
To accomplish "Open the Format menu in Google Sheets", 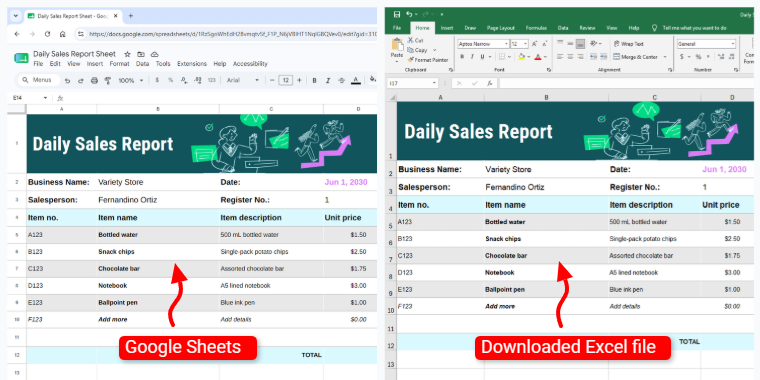I will tap(119, 64).
